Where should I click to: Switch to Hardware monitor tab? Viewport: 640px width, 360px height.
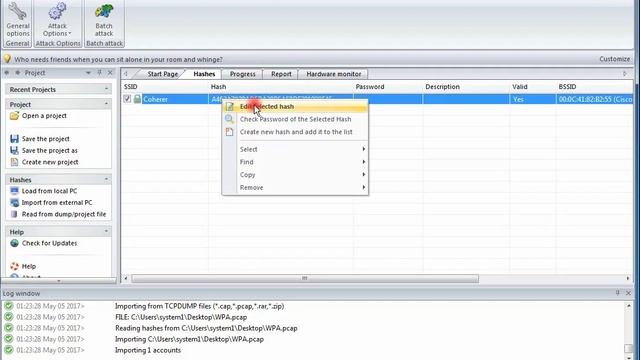point(333,74)
